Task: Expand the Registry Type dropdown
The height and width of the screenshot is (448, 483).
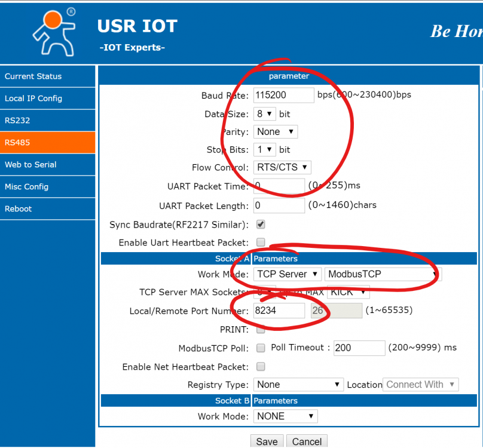Action: click(x=298, y=385)
